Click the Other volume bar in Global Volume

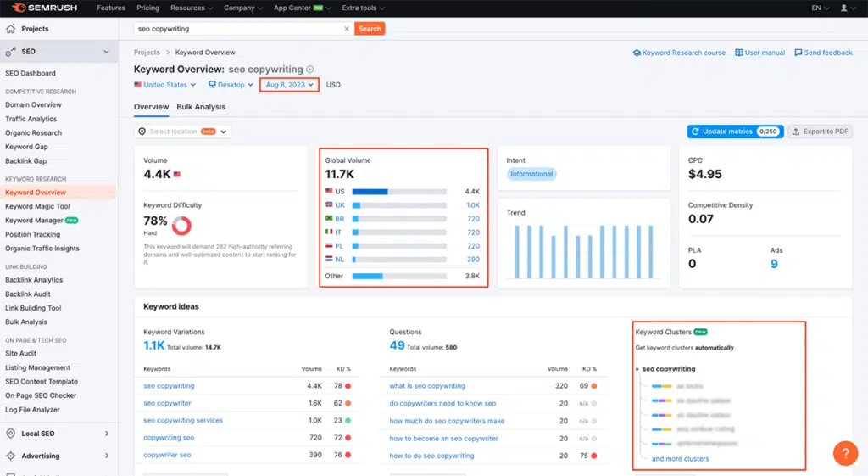(399, 276)
